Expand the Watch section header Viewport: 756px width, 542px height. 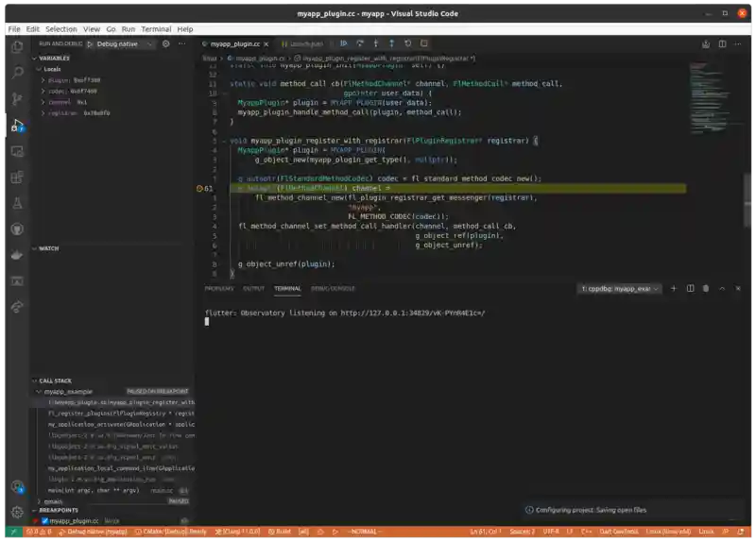point(47,248)
